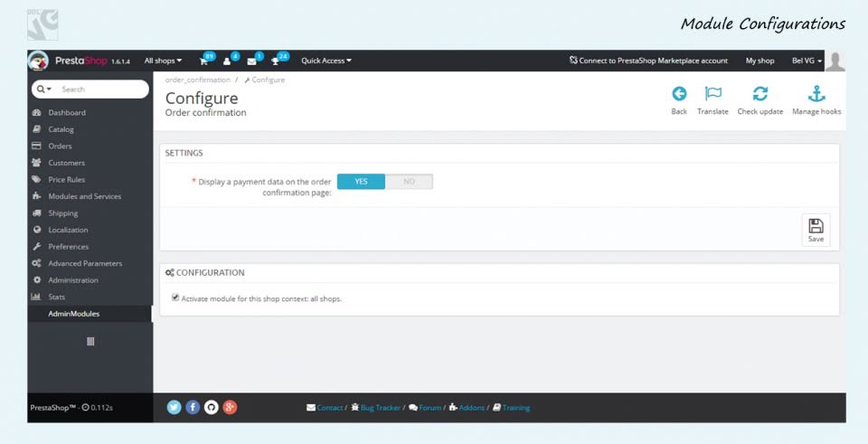
Task: Switch payment data display to NO
Action: tap(409, 182)
